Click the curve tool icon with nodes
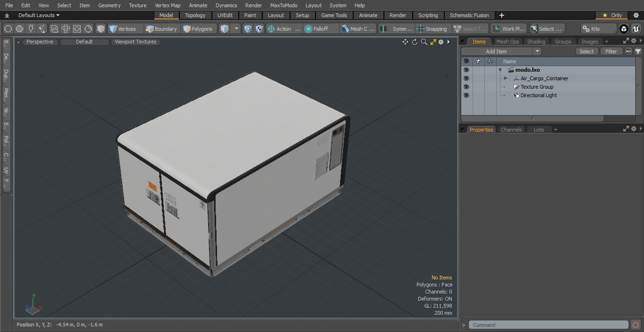 [42, 29]
